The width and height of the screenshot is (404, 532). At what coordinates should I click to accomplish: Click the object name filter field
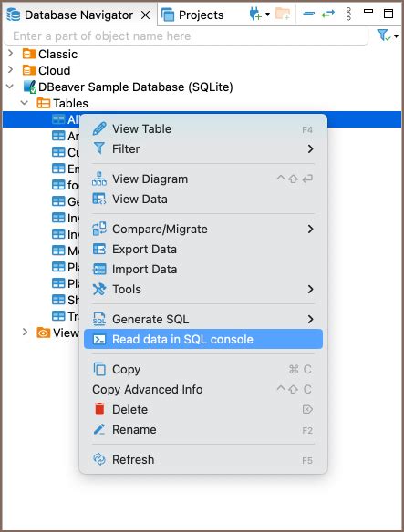point(186,36)
